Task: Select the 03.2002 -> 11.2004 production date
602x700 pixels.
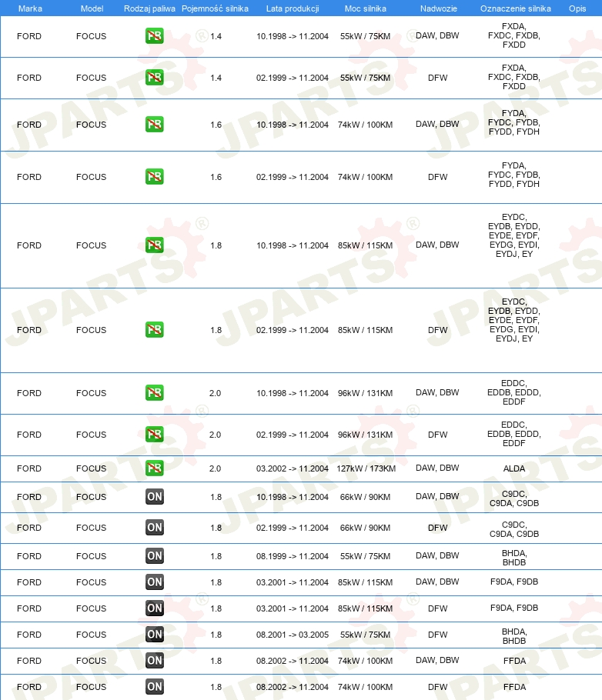Action: [x=293, y=468]
